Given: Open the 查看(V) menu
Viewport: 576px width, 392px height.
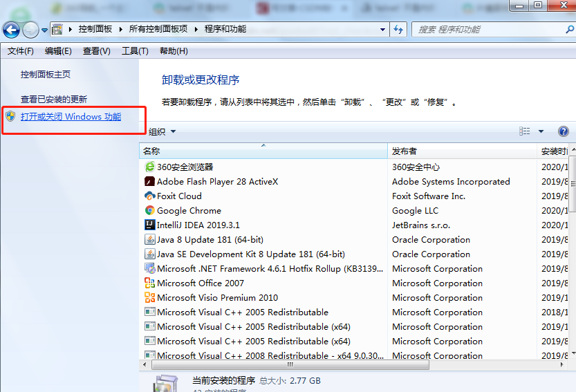Looking at the screenshot, I should point(97,51).
